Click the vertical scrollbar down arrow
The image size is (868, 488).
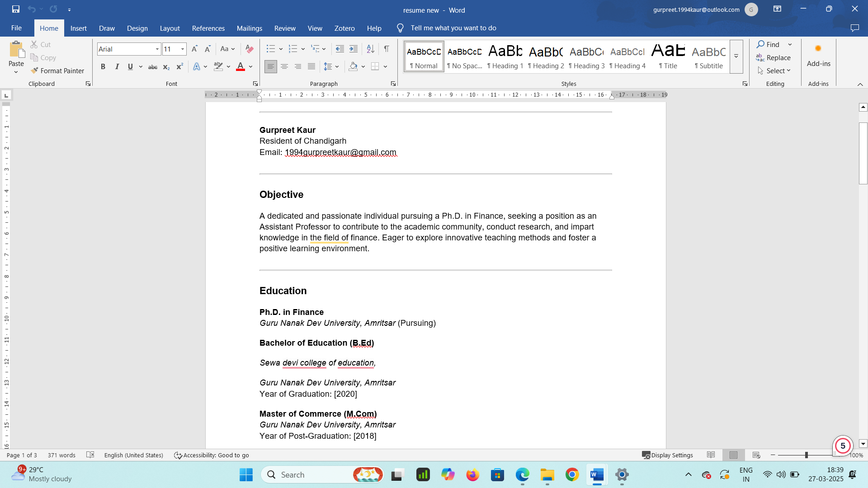coord(863,444)
